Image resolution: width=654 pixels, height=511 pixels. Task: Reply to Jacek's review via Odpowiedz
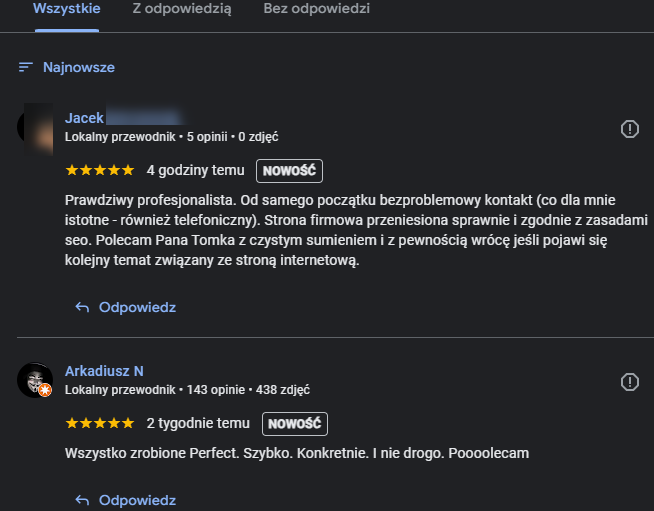pos(137,307)
